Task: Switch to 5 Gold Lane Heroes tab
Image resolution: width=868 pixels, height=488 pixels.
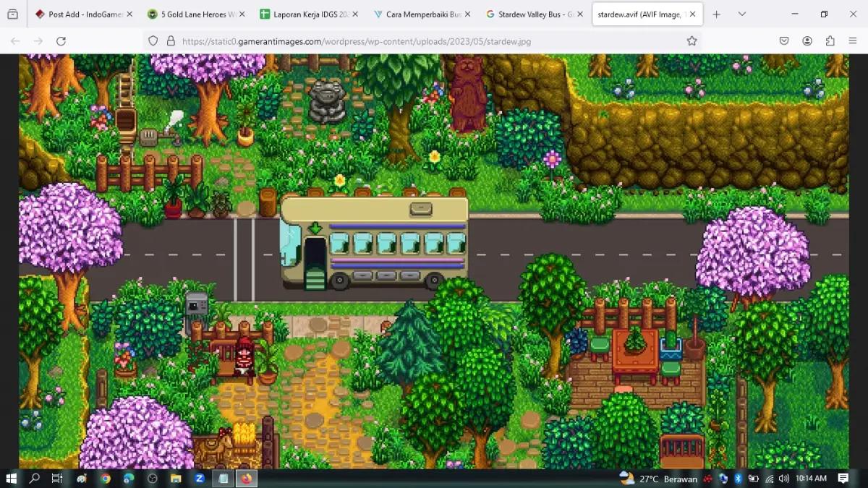Action: (x=196, y=14)
